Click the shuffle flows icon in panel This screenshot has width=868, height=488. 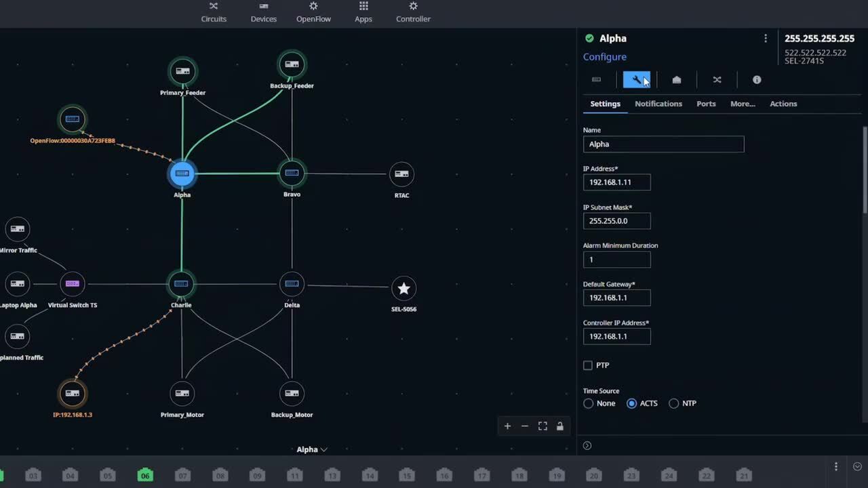click(717, 80)
